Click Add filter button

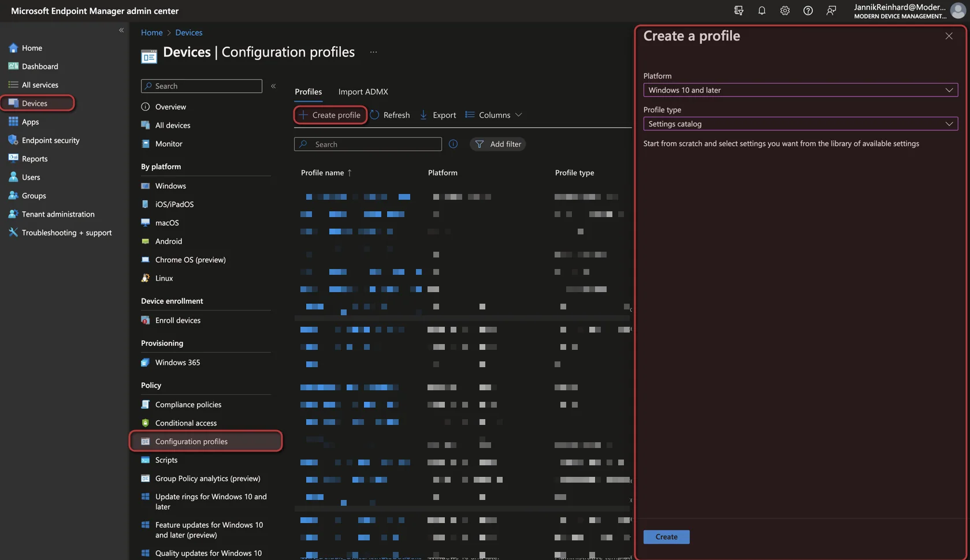(x=497, y=144)
